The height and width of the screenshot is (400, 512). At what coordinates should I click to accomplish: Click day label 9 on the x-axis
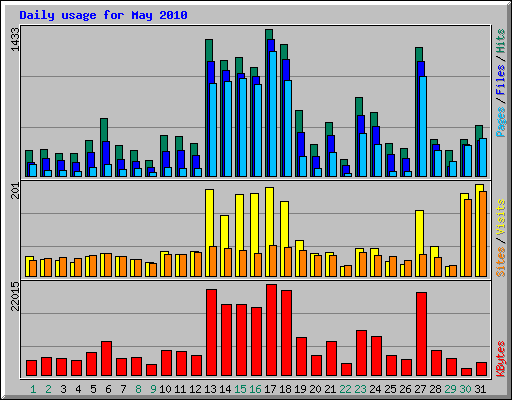coord(153,389)
